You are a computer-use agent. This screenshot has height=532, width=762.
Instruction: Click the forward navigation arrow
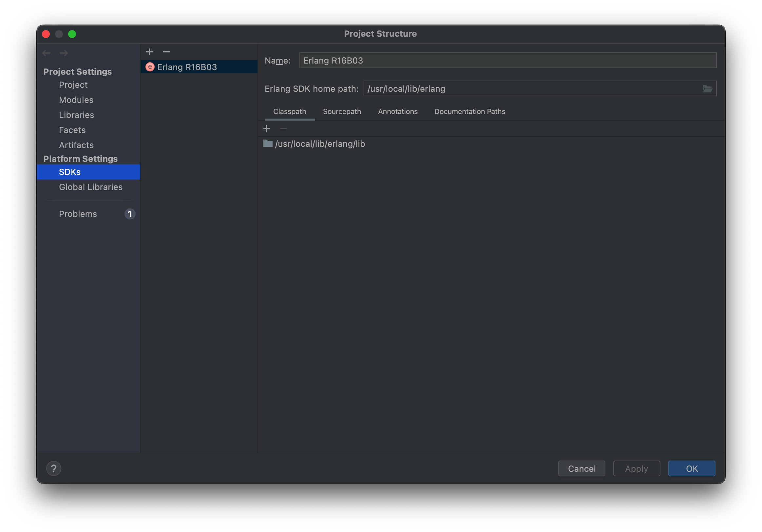click(x=63, y=53)
